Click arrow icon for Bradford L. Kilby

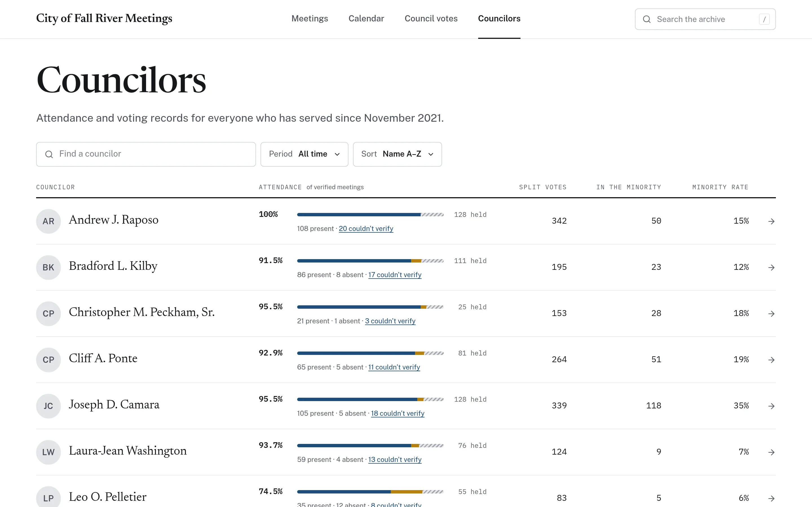[x=771, y=268]
